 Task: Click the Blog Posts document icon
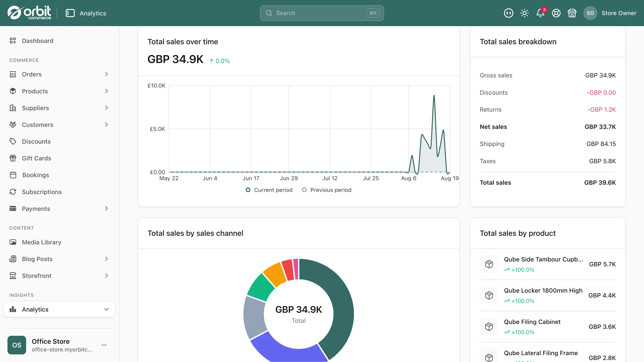point(13,259)
